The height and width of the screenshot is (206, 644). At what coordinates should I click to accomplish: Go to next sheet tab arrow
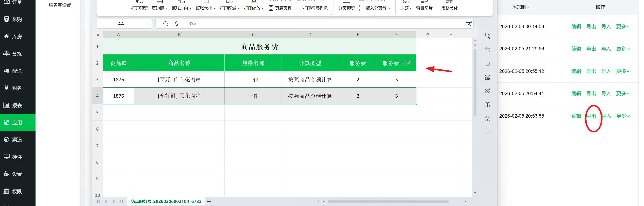click(x=114, y=201)
